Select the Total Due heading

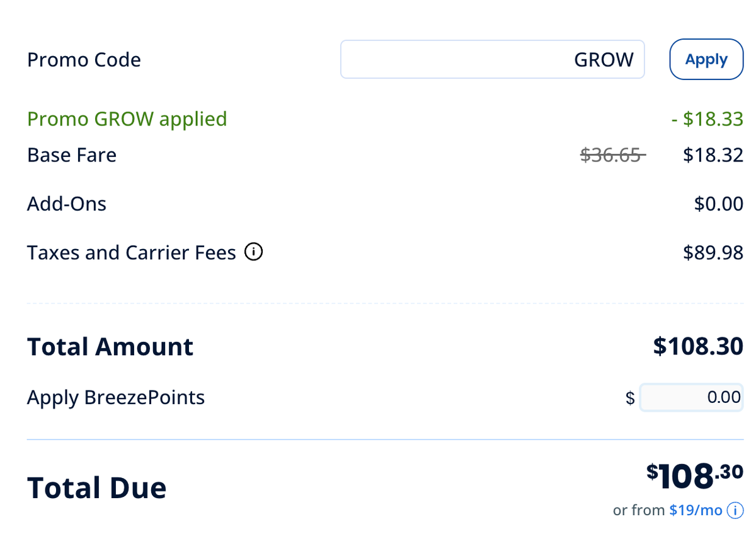pyautogui.click(x=96, y=487)
